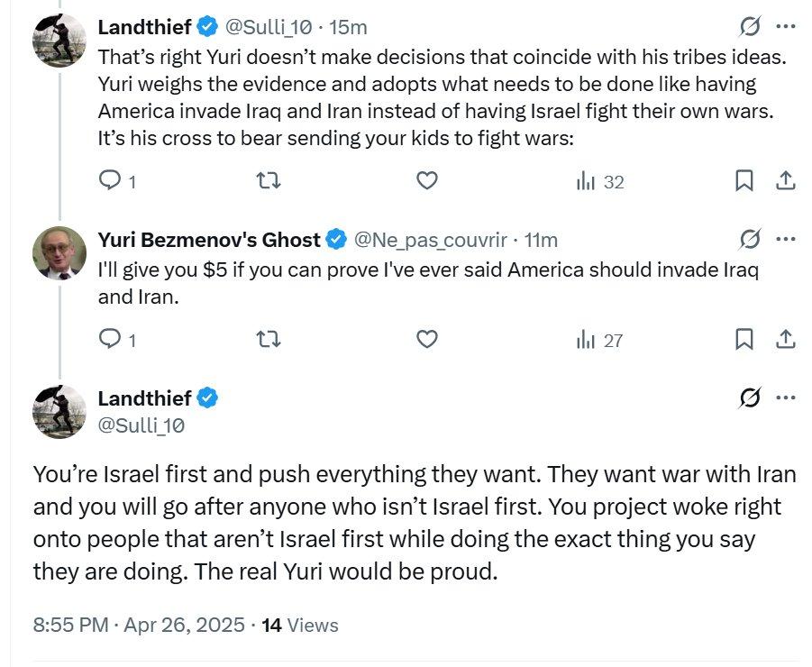Open @Ne_pas_couvrir profile handle
The height and width of the screenshot is (667, 812).
pyautogui.click(x=431, y=240)
